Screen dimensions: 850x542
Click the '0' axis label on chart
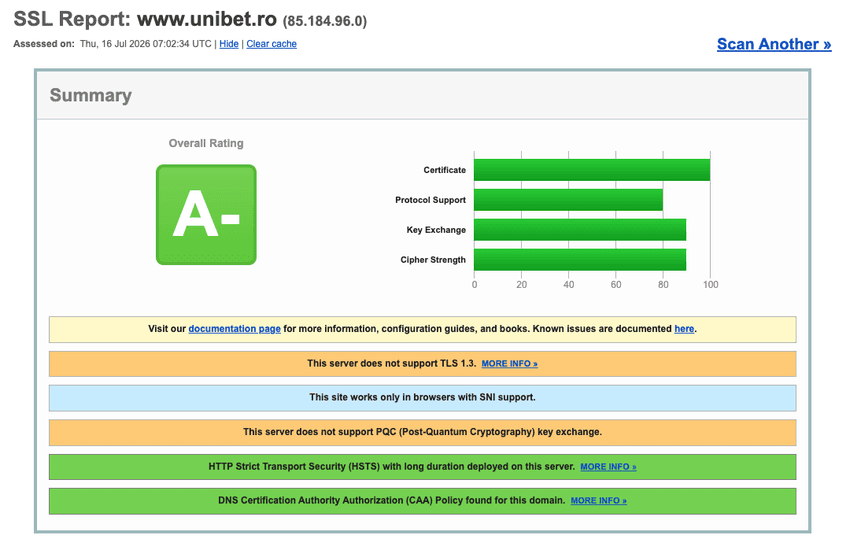[474, 285]
